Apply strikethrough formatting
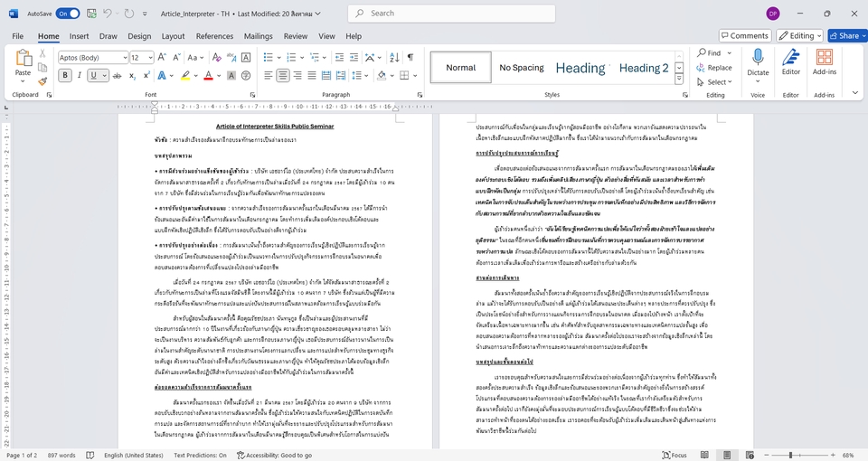Screen dimensions: 868x461 coord(117,76)
